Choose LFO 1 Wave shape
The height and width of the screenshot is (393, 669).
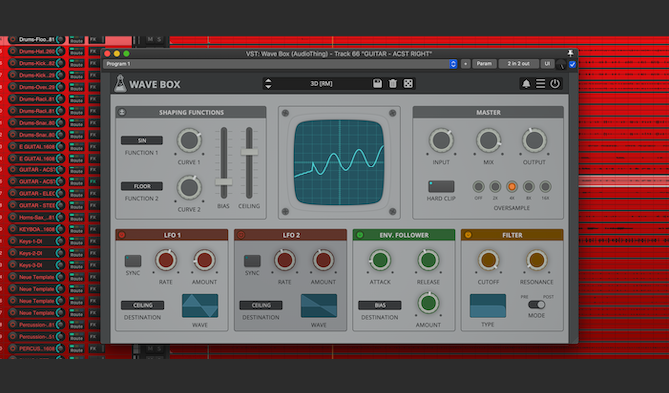[x=200, y=306]
